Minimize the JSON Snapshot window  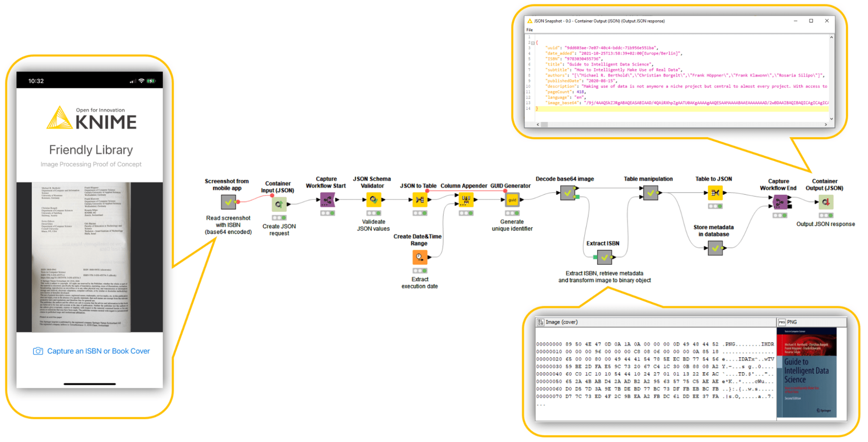(x=795, y=21)
